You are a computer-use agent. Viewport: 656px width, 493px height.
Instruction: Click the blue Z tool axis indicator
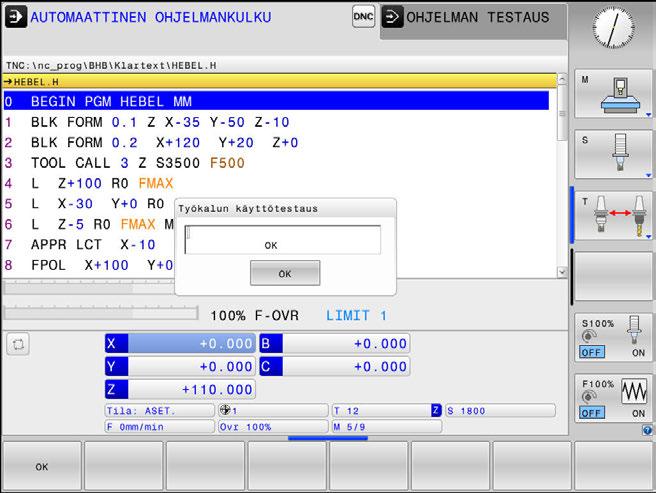point(436,410)
